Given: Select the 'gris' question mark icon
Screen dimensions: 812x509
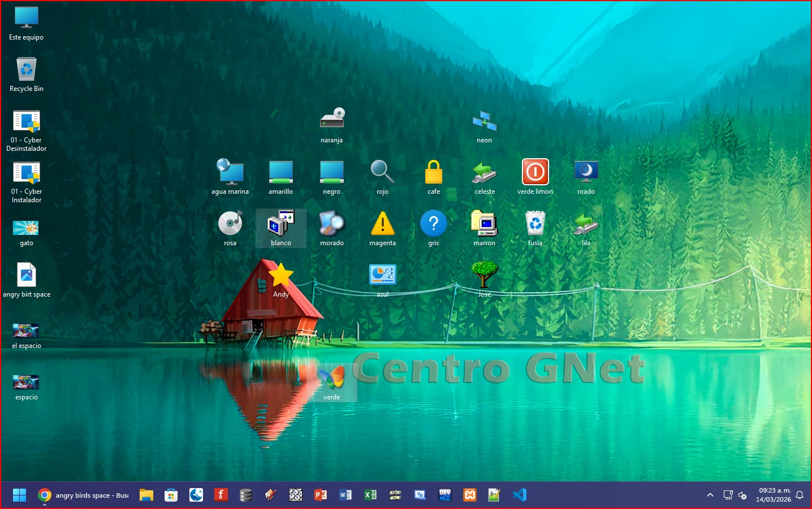Looking at the screenshot, I should click(433, 223).
